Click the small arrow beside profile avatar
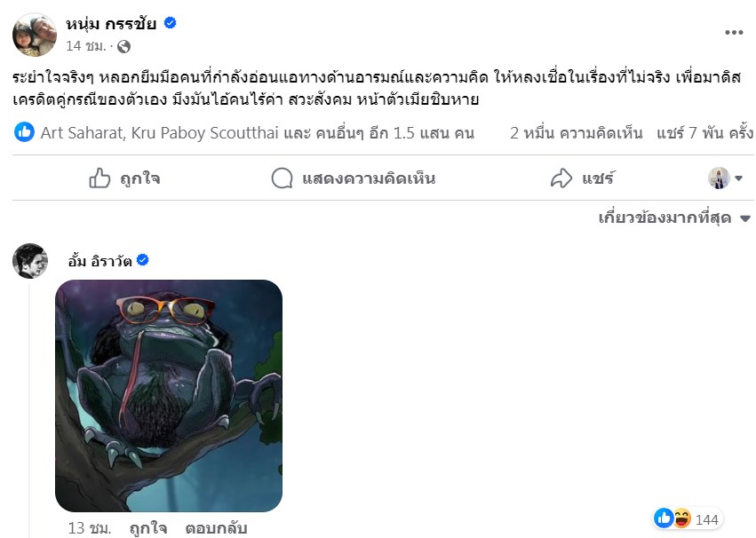 pos(738,178)
